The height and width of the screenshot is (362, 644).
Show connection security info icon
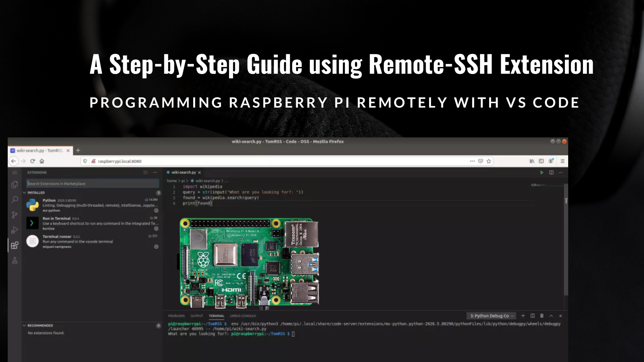pyautogui.click(x=94, y=161)
